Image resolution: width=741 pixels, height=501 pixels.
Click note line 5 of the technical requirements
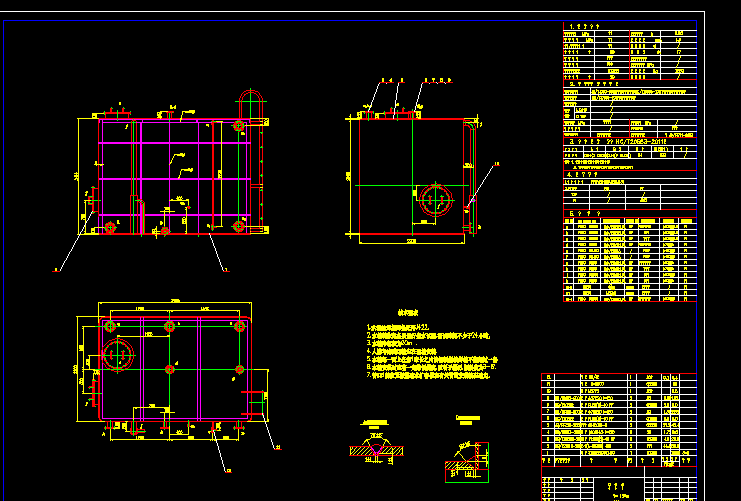432,360
